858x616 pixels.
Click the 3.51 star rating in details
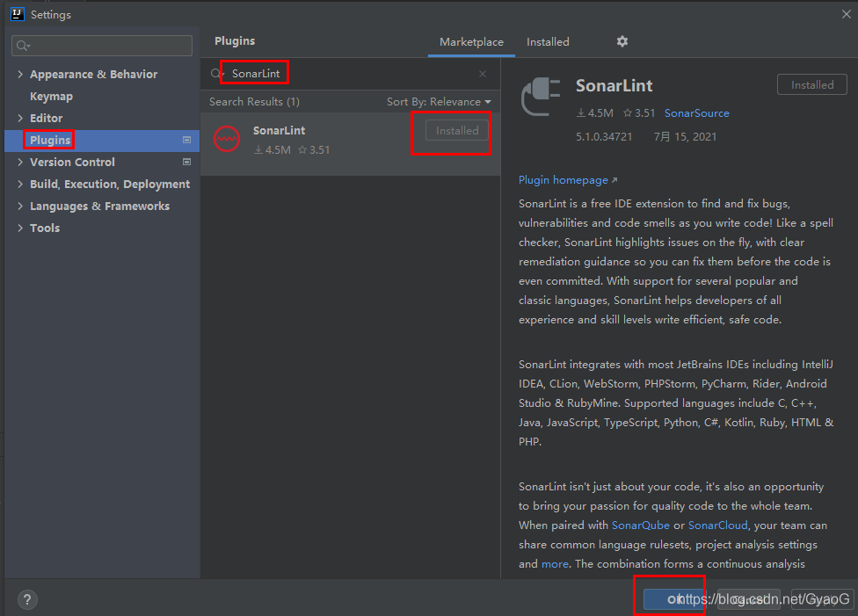pyautogui.click(x=639, y=113)
